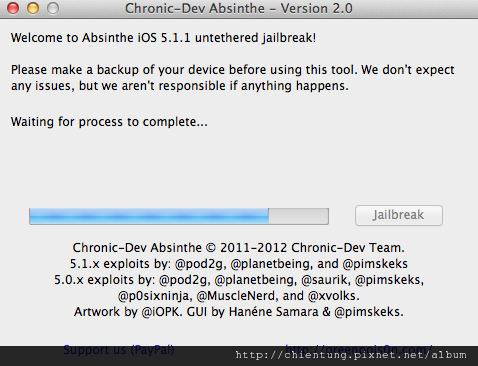Click the copyright © symbol in credits
Screen dimensions: 478x366
coord(211,248)
